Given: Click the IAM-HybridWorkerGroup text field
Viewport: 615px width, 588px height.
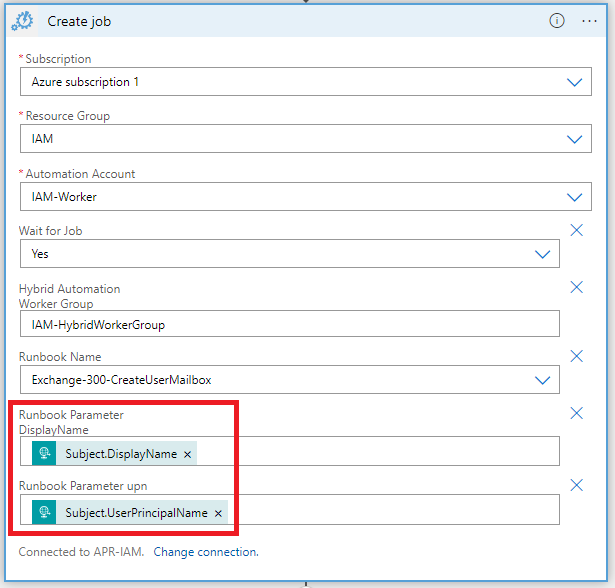Looking at the screenshot, I should (x=289, y=324).
